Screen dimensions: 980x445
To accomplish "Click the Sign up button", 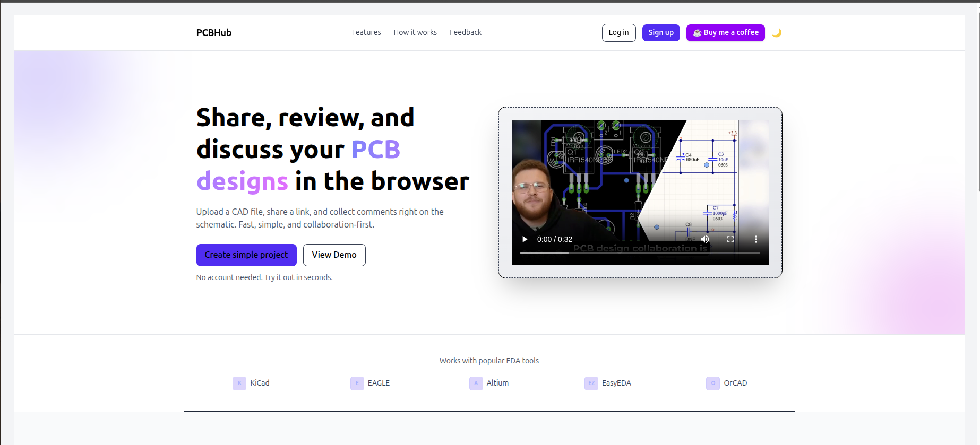I will point(661,33).
